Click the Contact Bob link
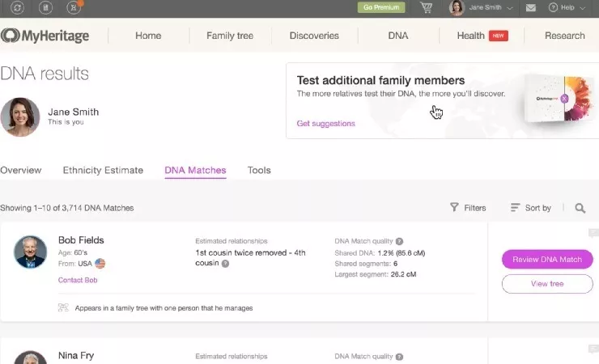 [x=78, y=280]
